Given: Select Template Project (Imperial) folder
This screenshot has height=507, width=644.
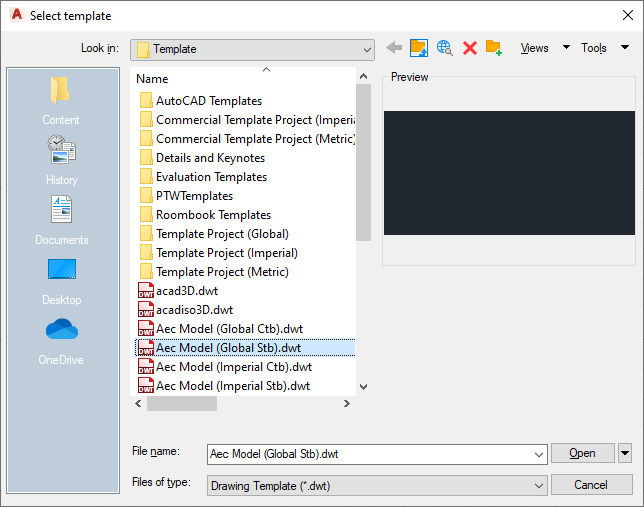Looking at the screenshot, I should pyautogui.click(x=219, y=253).
